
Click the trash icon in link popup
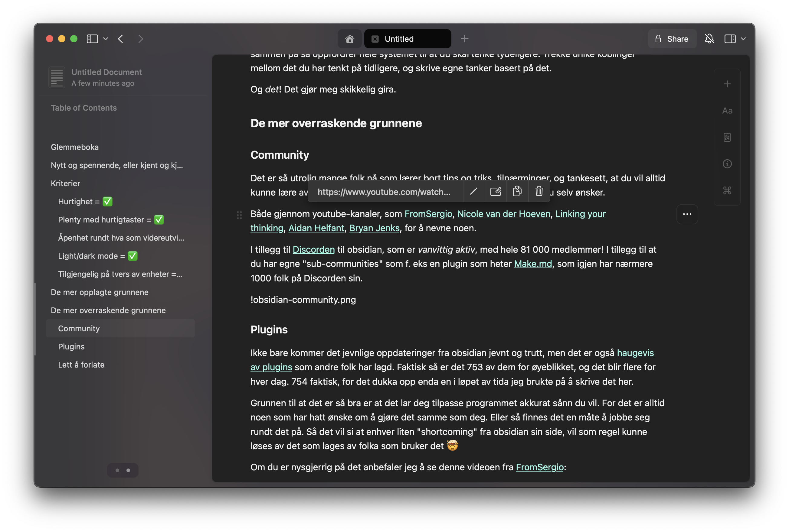[539, 192]
